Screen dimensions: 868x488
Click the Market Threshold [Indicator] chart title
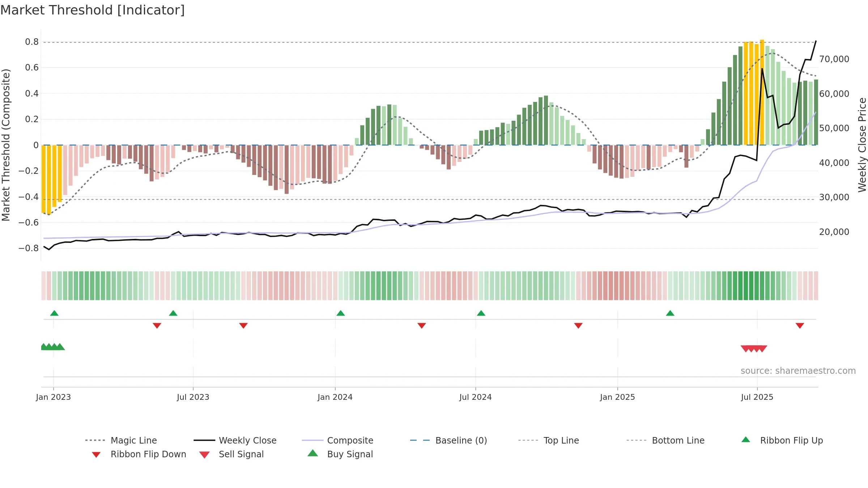[93, 10]
